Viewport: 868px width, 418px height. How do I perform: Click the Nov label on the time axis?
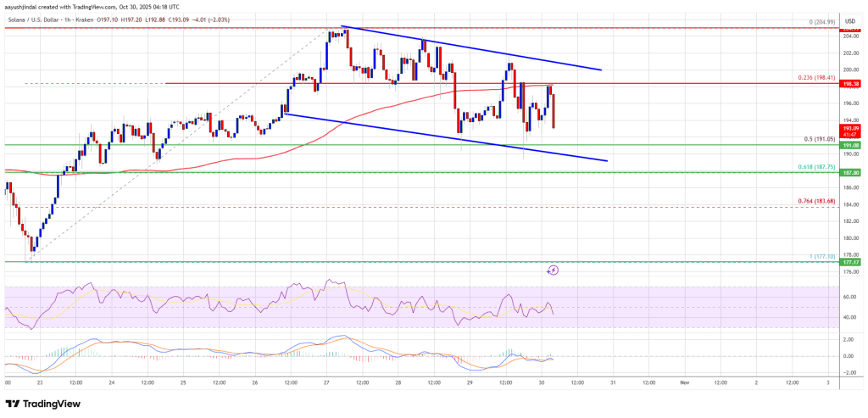pyautogui.click(x=683, y=383)
